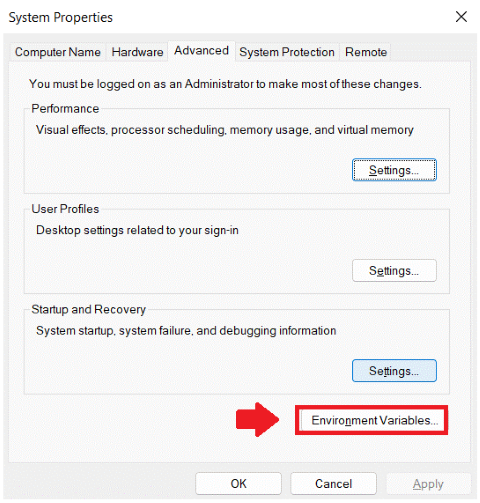Click the Apply button
Screen dimensions: 480x503
tap(428, 484)
